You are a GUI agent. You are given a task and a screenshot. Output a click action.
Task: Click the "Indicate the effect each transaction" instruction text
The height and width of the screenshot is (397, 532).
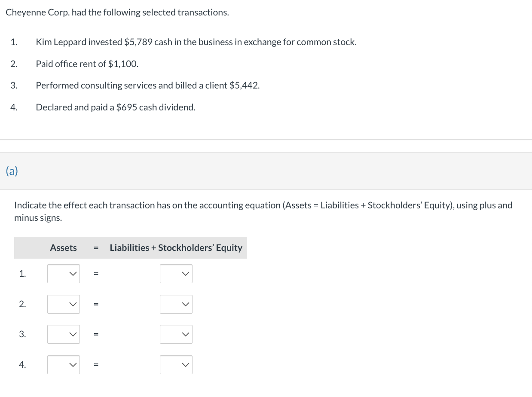(263, 205)
